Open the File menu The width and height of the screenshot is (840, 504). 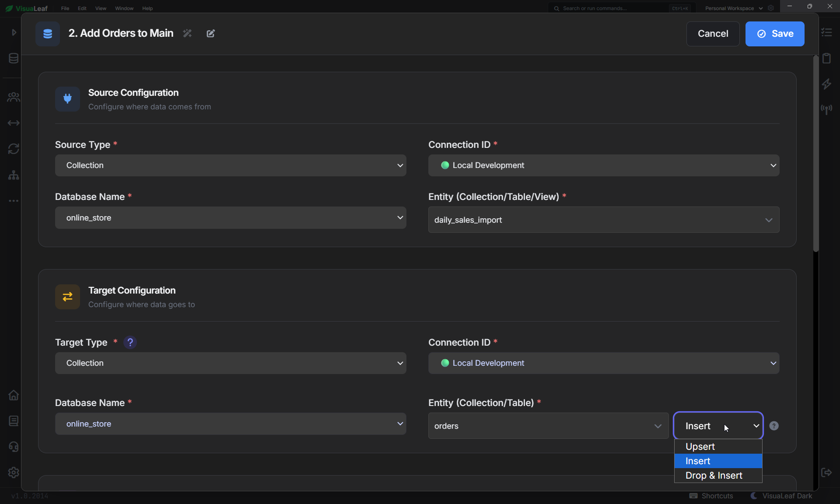65,8
